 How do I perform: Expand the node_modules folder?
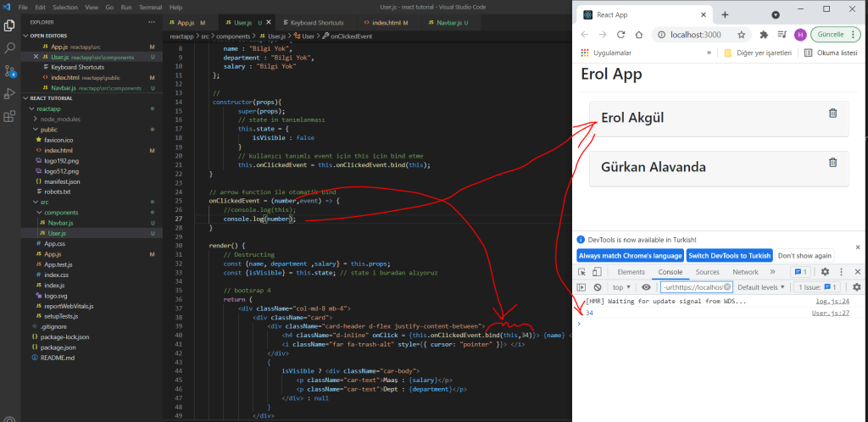click(x=59, y=119)
